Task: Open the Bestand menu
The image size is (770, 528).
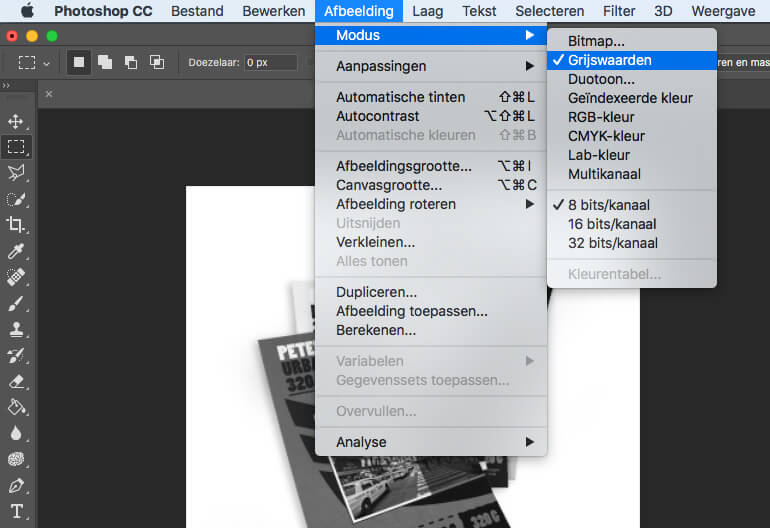Action: coord(197,11)
